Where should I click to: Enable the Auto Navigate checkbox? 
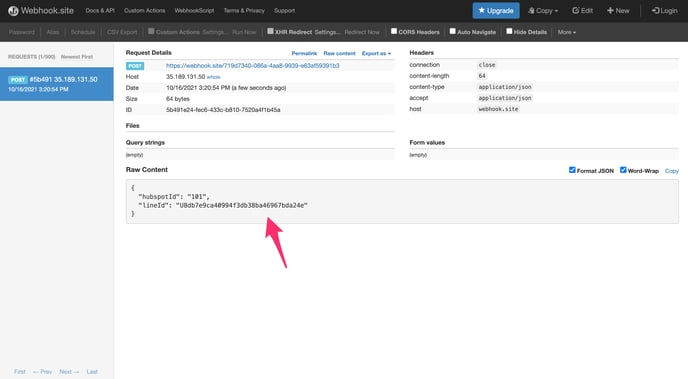tap(452, 31)
